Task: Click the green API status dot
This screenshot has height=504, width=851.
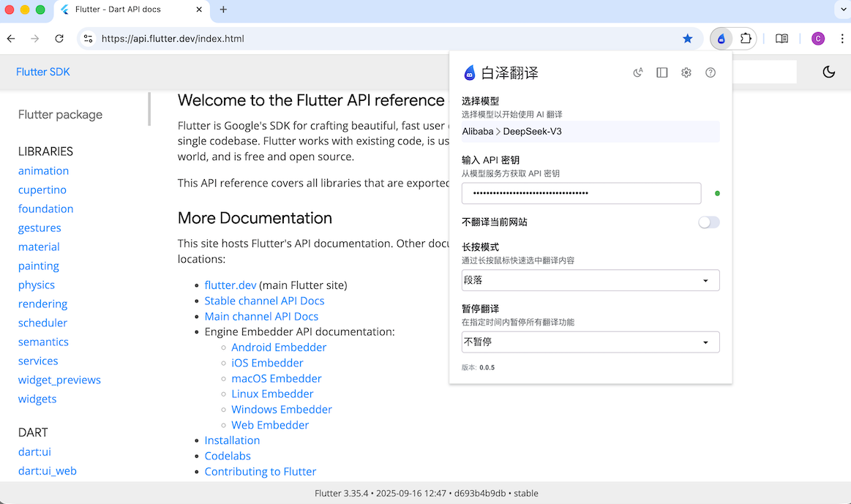Action: pos(718,194)
